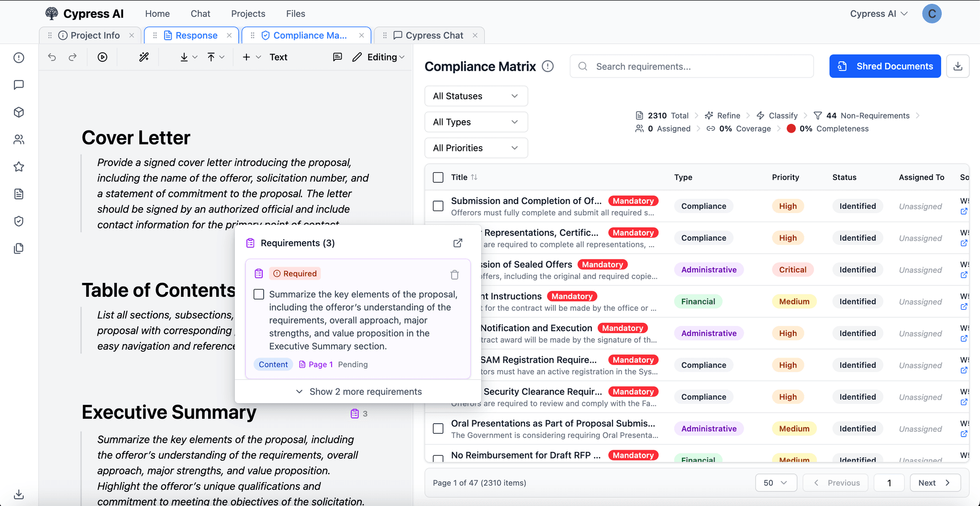Viewport: 980px width, 506px height.
Task: Click the export download button beside Shred Documents
Action: (x=958, y=66)
